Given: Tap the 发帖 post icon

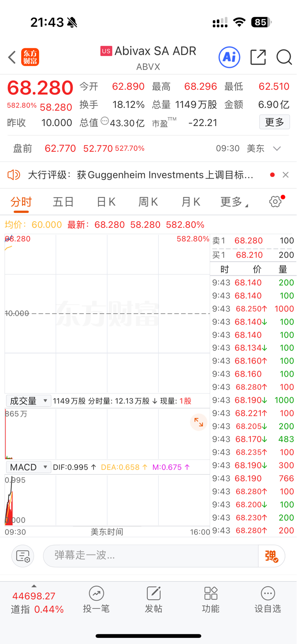Looking at the screenshot, I should pyautogui.click(x=153, y=600).
